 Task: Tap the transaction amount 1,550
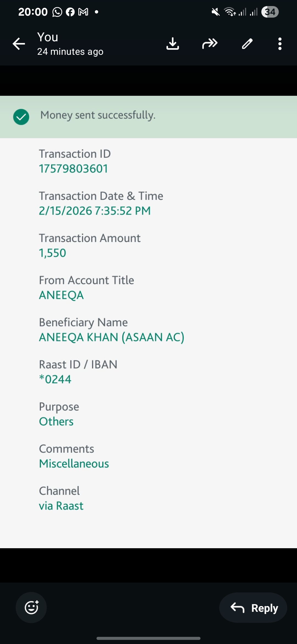pyautogui.click(x=53, y=253)
